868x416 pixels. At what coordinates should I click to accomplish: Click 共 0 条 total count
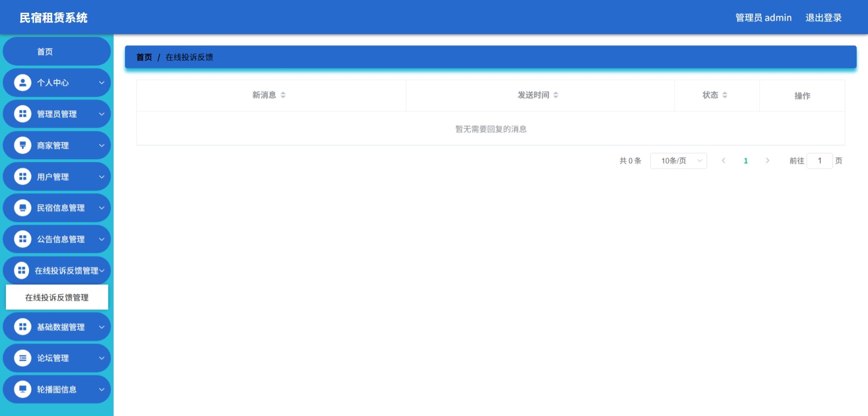point(630,161)
